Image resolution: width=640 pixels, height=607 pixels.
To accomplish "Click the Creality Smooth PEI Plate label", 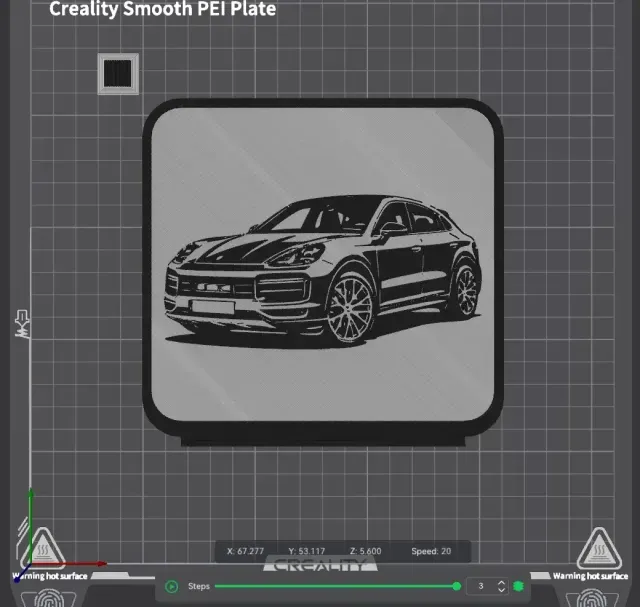I will [162, 9].
